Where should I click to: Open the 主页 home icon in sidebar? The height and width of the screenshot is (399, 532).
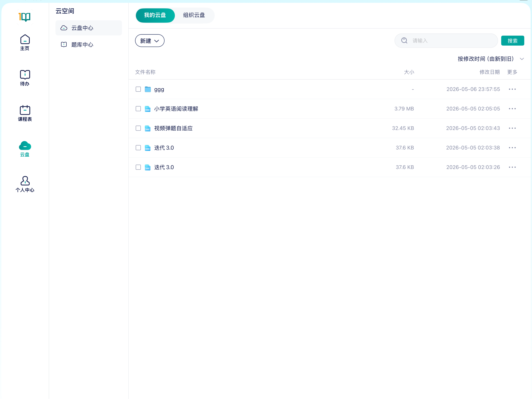(25, 40)
